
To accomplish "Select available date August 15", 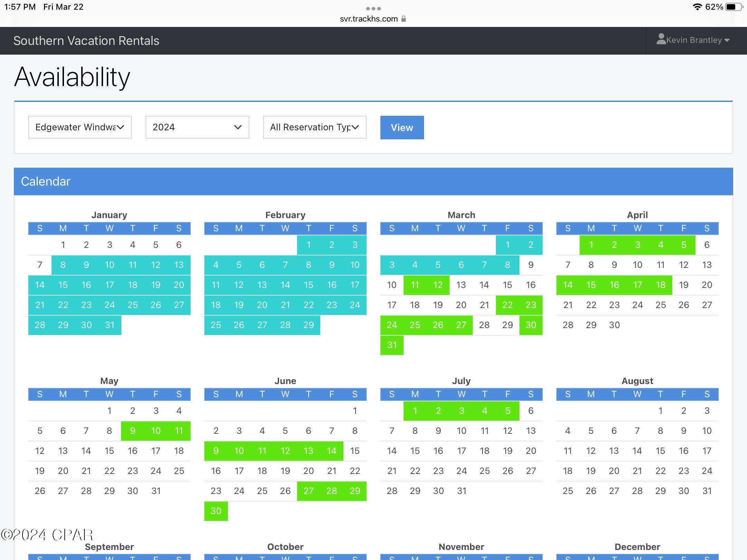I will [x=660, y=451].
